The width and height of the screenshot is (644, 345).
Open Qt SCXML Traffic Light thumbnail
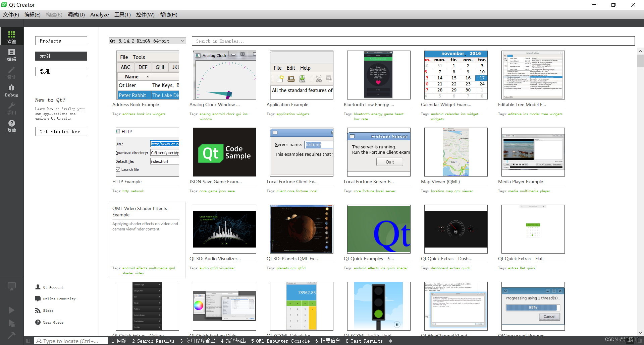click(379, 306)
